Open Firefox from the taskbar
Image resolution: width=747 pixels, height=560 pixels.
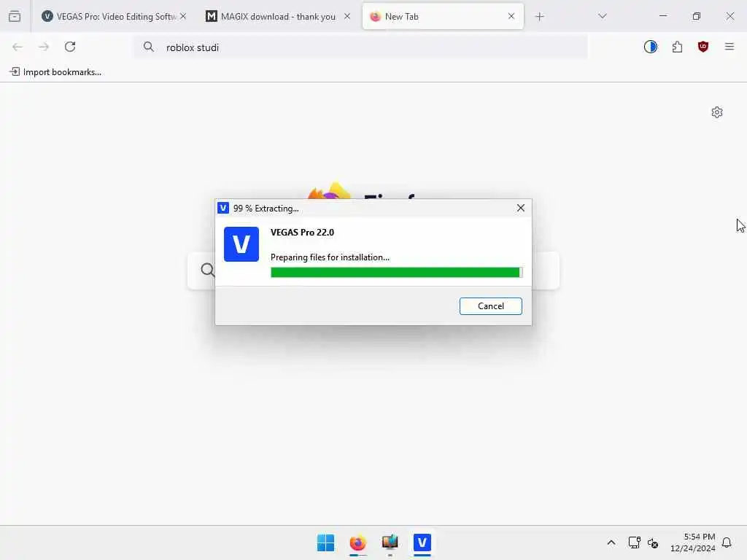pyautogui.click(x=357, y=542)
